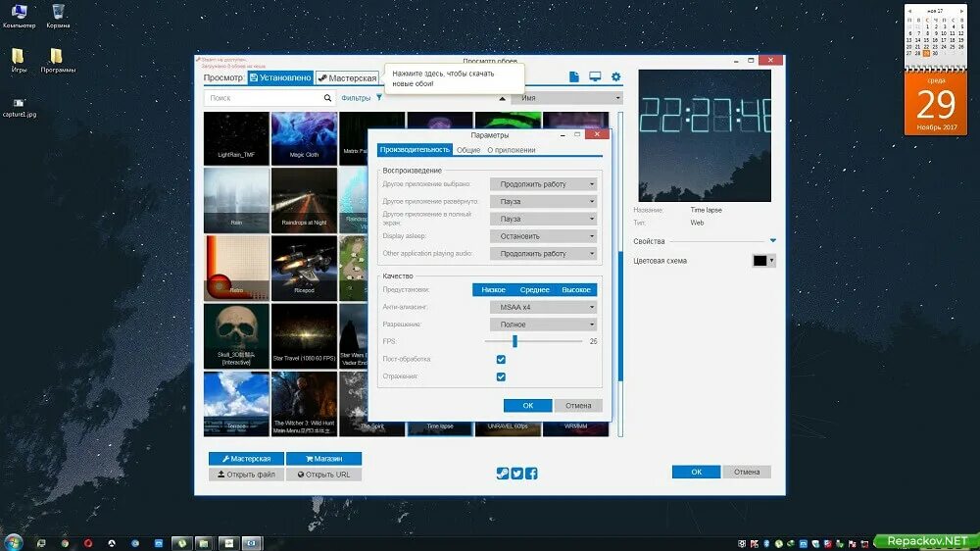
Task: Open the fullscreen application Пауза dropdown
Action: point(543,219)
